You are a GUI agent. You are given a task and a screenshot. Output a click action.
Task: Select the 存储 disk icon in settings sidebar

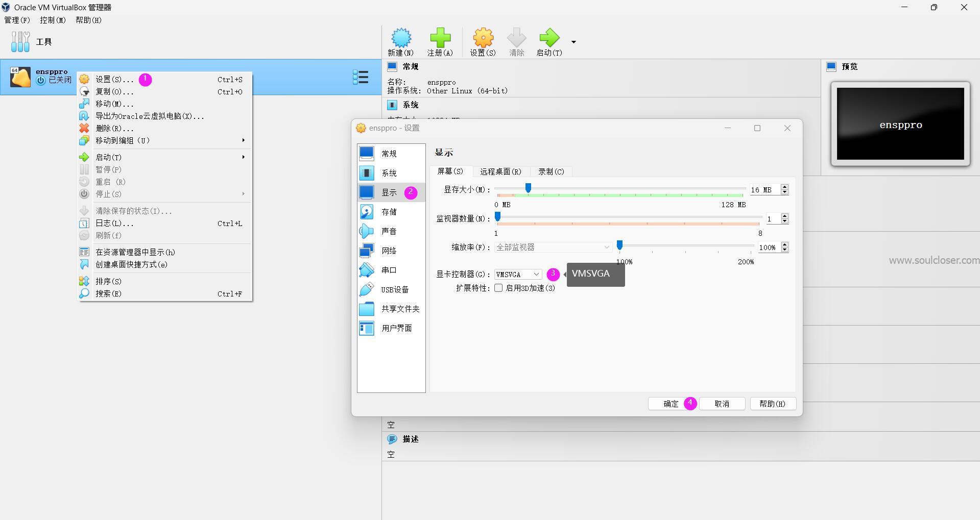click(x=366, y=212)
